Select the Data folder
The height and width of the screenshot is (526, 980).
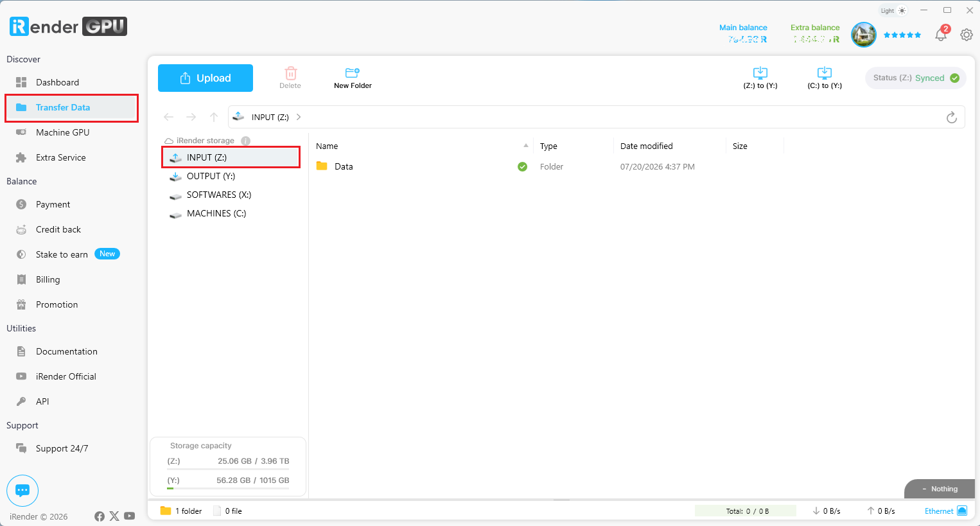coord(344,166)
